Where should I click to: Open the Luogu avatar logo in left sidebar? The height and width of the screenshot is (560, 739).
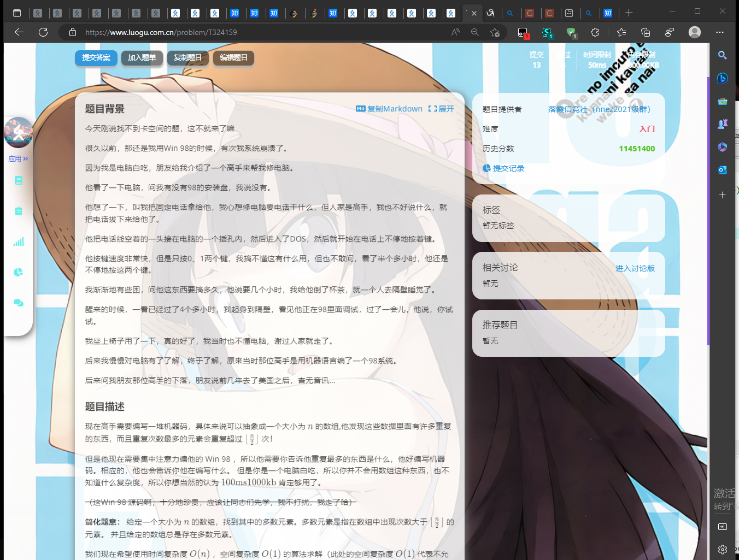pos(19,133)
